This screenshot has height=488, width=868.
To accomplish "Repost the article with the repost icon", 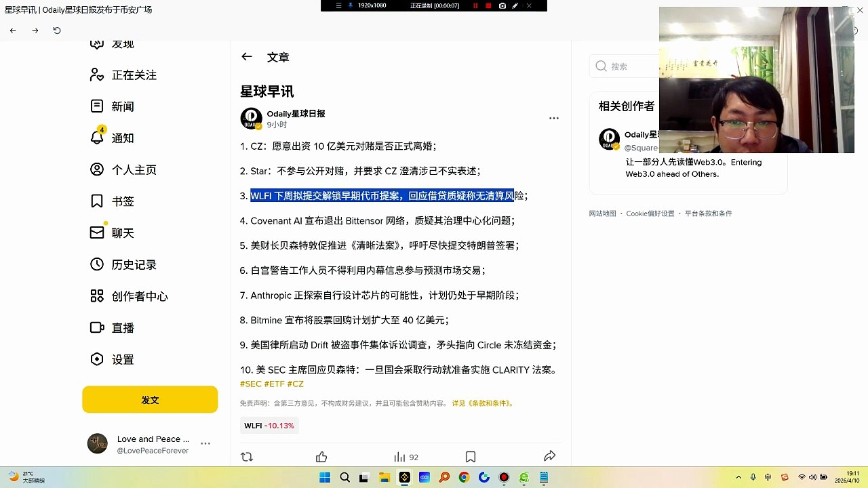I will click(x=247, y=457).
